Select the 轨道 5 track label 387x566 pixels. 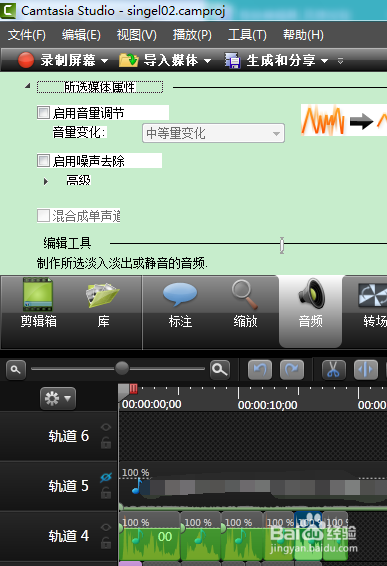(x=69, y=486)
